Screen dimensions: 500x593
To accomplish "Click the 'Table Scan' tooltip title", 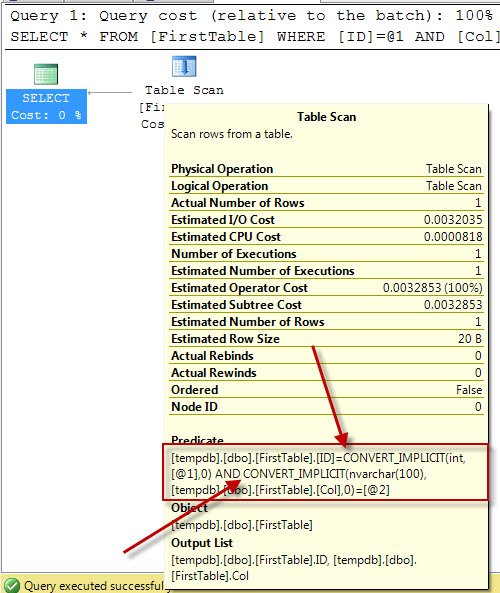I will pos(326,117).
